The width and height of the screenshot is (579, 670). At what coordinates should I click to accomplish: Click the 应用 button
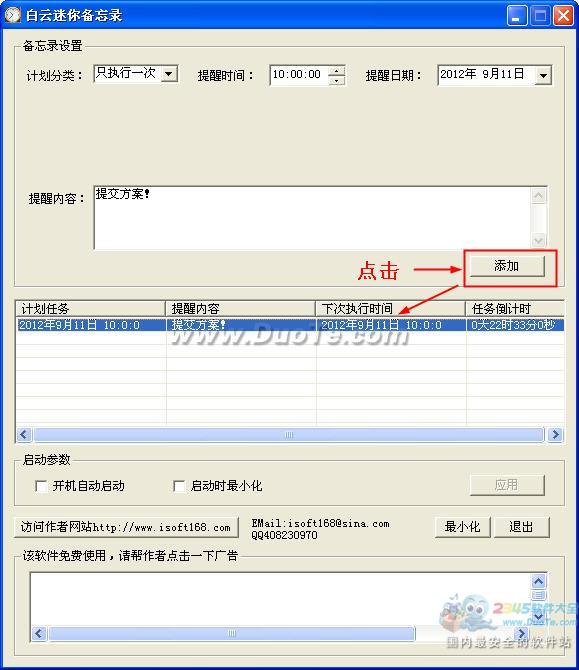pyautogui.click(x=507, y=485)
